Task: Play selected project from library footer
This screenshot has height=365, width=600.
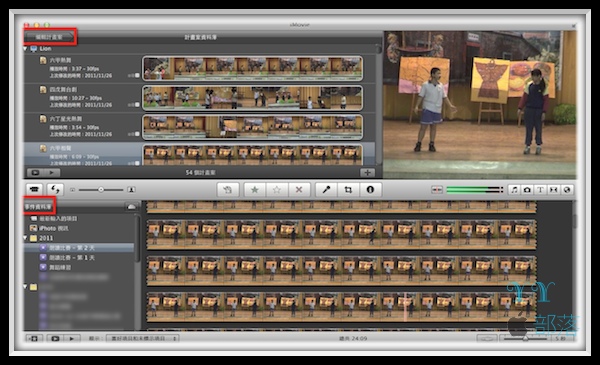Action: (x=52, y=173)
